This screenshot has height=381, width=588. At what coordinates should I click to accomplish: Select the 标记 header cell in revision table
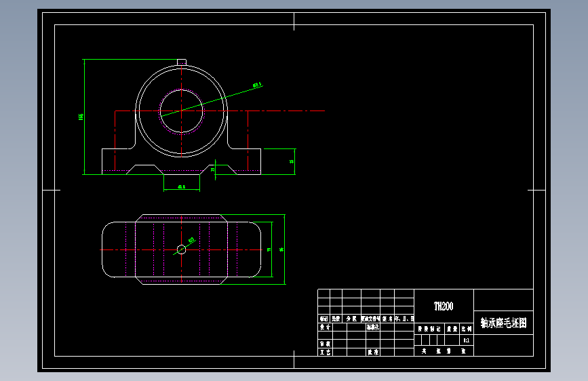click(324, 319)
